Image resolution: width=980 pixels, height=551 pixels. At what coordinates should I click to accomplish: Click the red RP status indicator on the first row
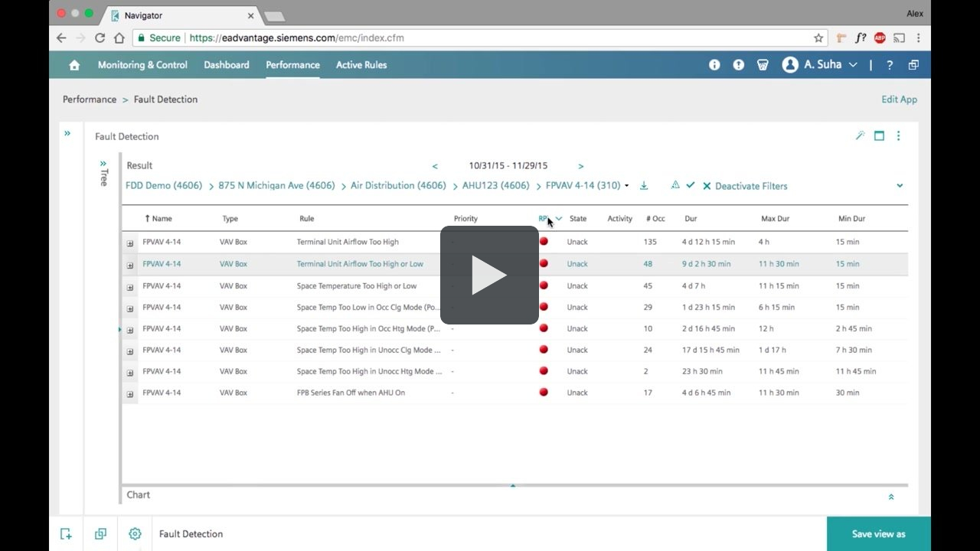544,241
